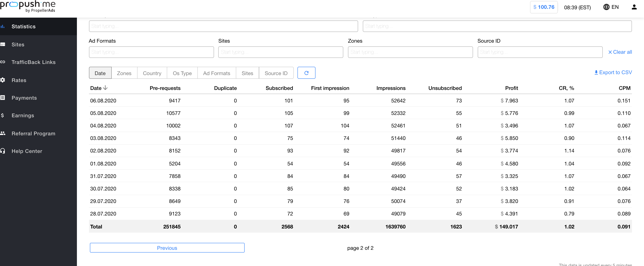644x266 pixels.
Task: Open user account profile icon
Action: click(x=634, y=7)
